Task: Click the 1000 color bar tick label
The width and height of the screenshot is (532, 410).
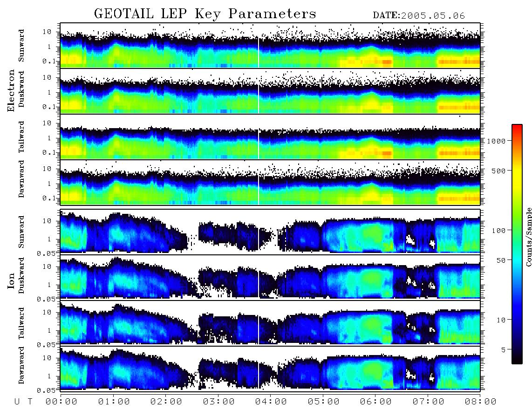Action: (x=497, y=141)
